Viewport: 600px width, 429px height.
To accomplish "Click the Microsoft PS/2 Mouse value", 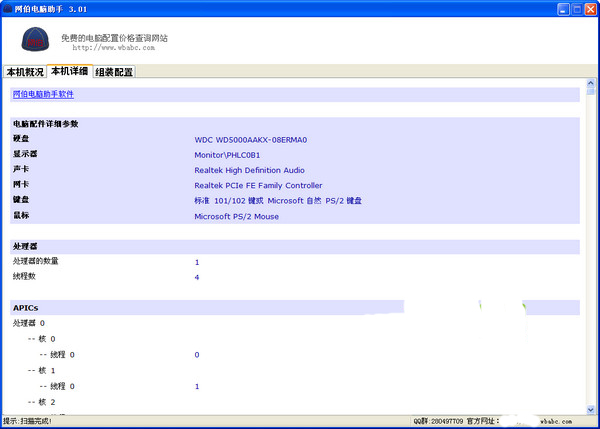I will tap(236, 216).
